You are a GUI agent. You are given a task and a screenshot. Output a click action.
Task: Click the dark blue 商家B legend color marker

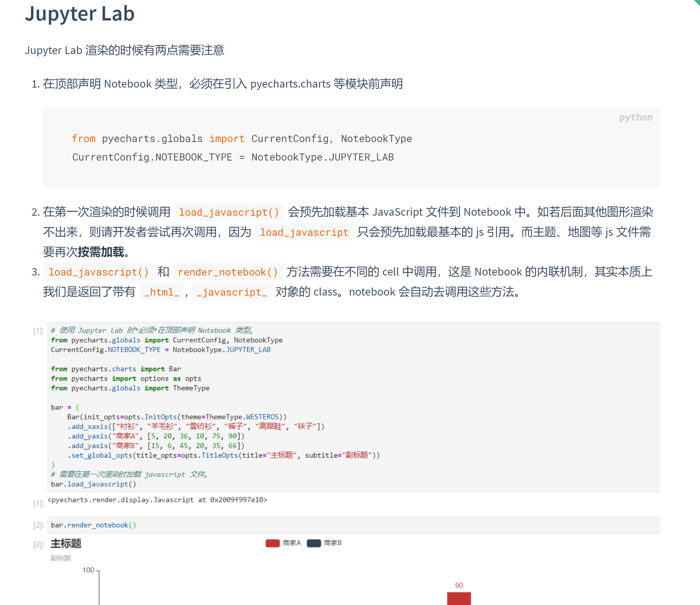pos(313,543)
